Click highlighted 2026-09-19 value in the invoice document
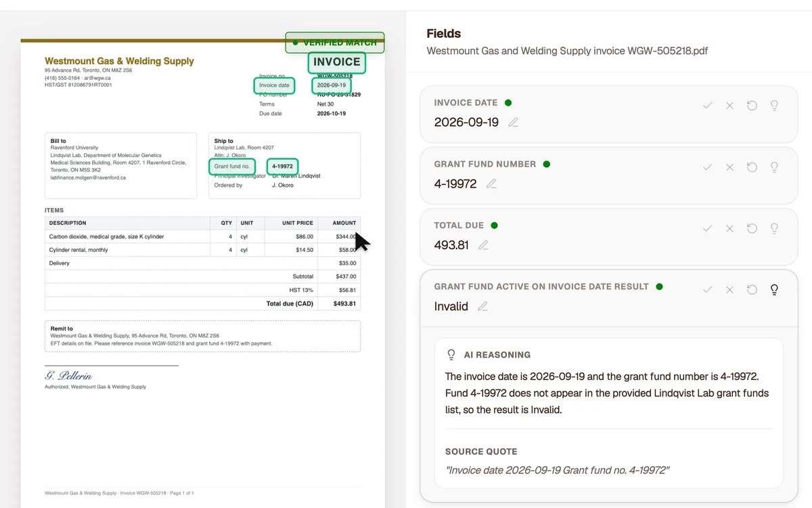Viewport: 812px width, 508px height. pyautogui.click(x=332, y=85)
